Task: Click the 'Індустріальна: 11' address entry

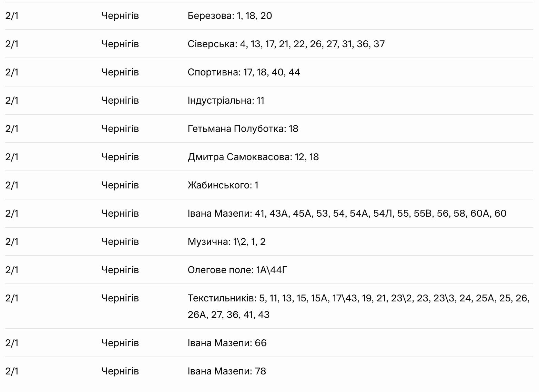Action: [226, 101]
